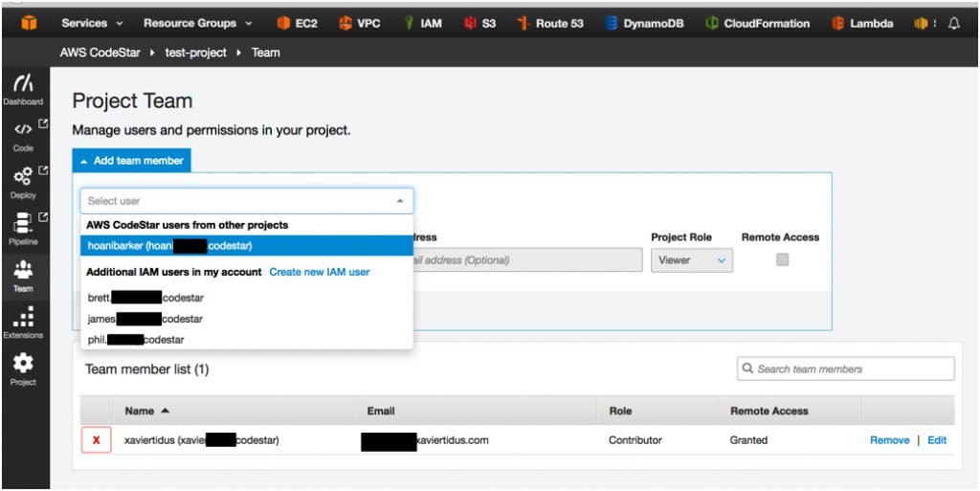Click Remove for xaviertidus

[x=889, y=440]
